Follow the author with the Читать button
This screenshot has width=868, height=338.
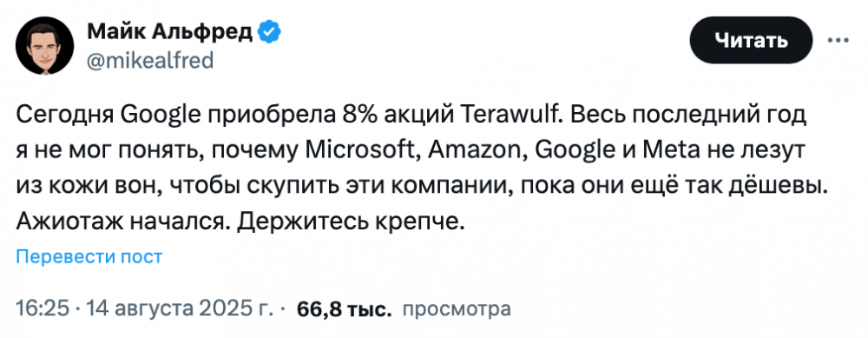point(751,40)
